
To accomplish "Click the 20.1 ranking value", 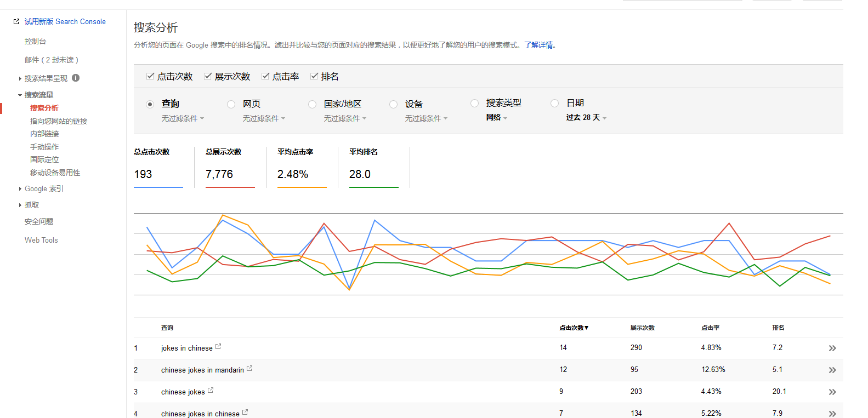I will (x=779, y=392).
